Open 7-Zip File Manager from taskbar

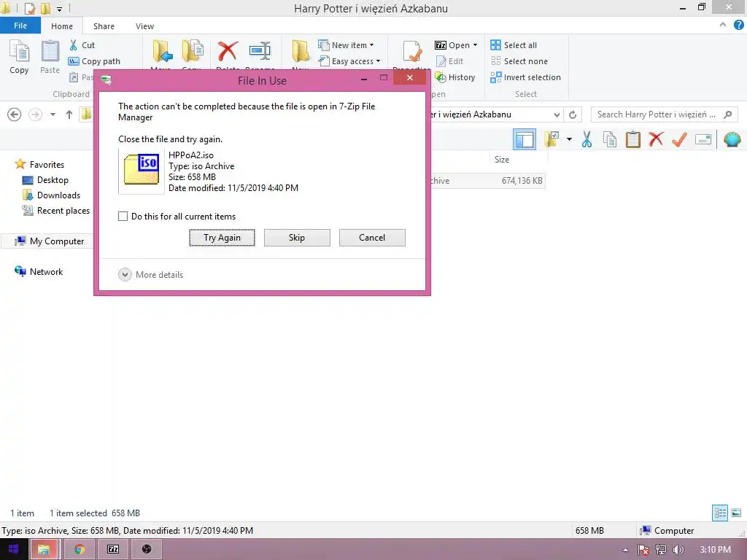point(113,550)
